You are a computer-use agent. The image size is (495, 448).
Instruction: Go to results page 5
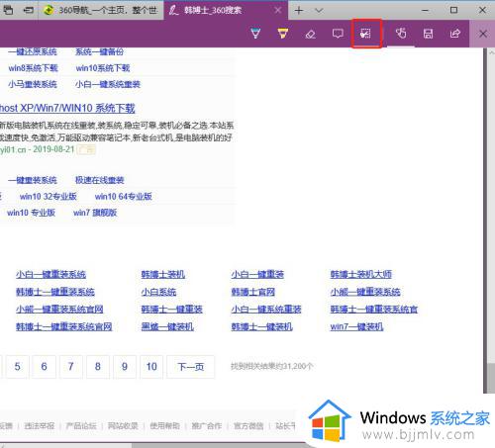[x=17, y=367]
